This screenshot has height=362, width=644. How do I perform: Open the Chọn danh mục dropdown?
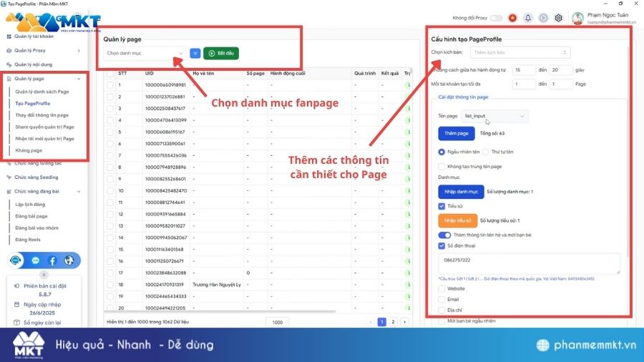point(144,54)
